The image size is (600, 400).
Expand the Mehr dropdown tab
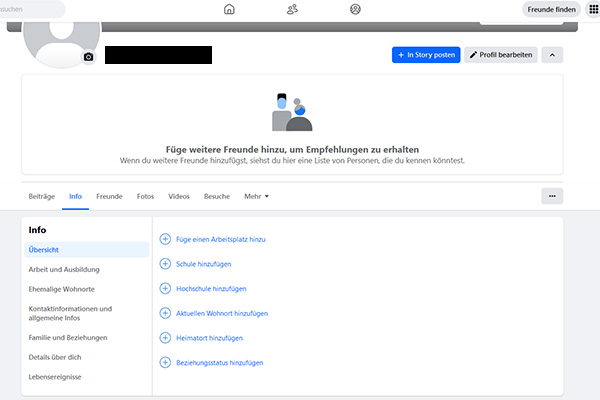(257, 196)
